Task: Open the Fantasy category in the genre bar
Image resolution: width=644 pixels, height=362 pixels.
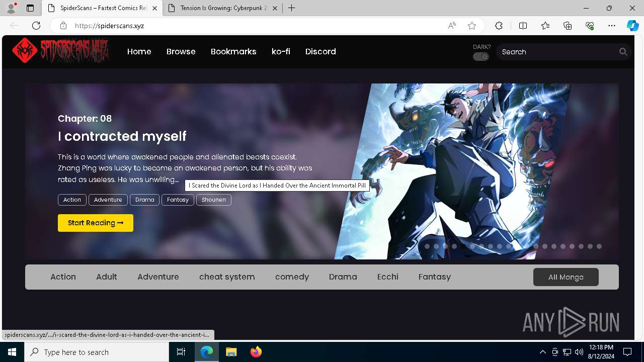Action: (435, 277)
